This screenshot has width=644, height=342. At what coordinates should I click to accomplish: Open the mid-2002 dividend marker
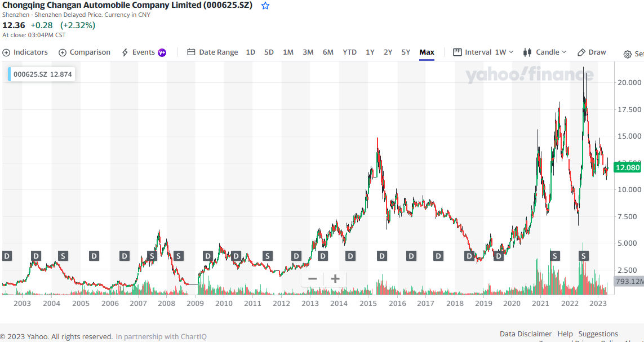7,256
